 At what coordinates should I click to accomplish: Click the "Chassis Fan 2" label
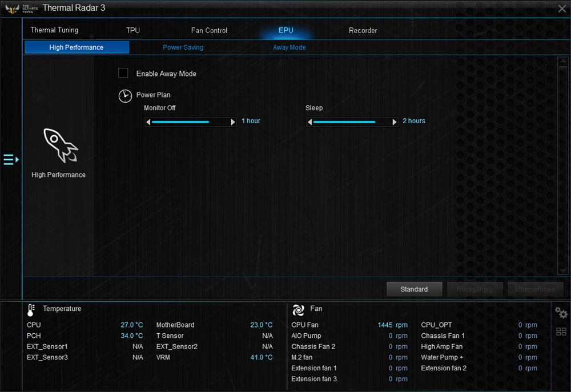tap(313, 346)
